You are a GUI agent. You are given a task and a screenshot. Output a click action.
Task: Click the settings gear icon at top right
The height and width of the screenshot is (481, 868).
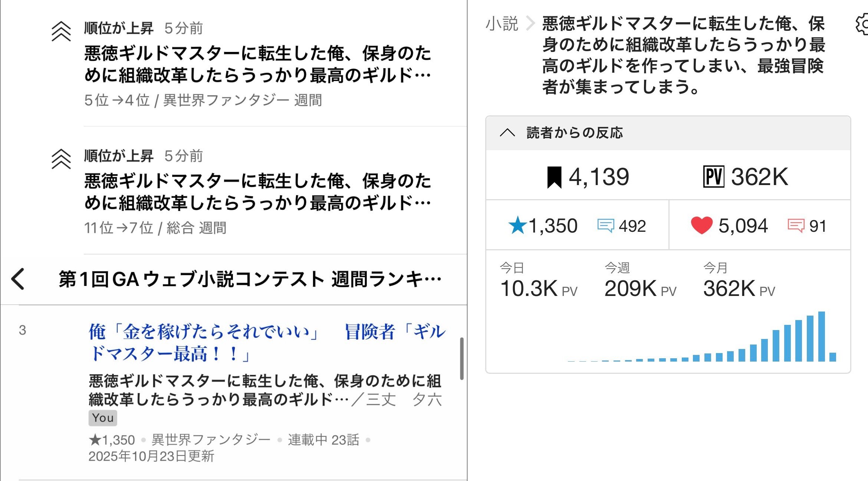point(863,24)
